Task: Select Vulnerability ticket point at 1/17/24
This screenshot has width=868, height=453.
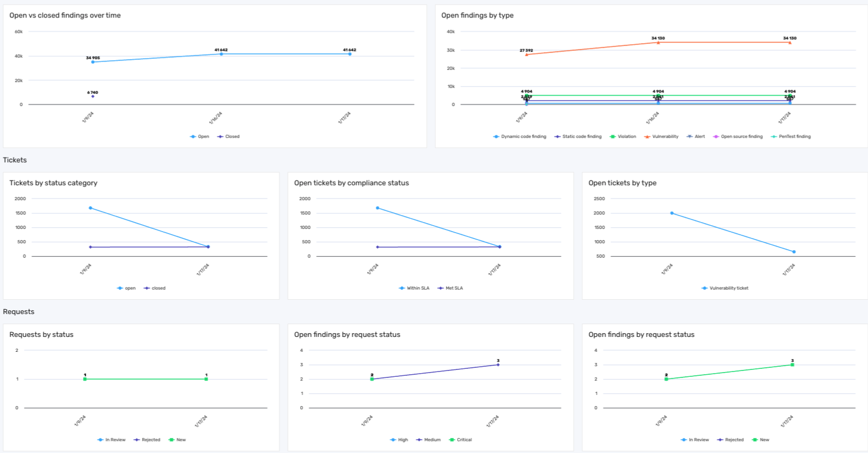Action: [794, 252]
